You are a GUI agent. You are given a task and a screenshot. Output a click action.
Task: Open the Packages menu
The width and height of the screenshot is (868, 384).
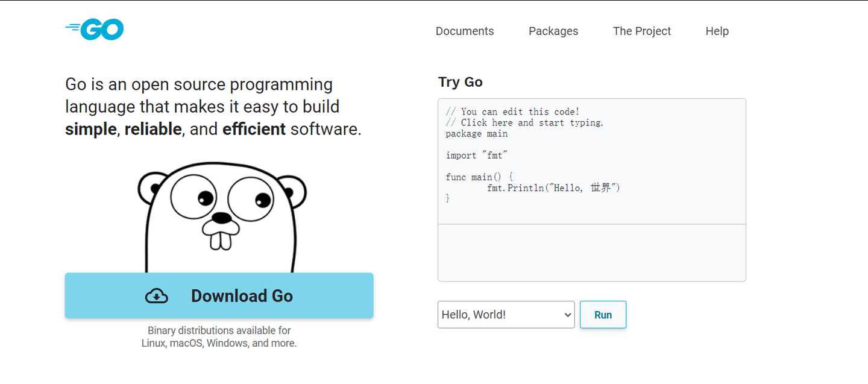[x=553, y=31]
